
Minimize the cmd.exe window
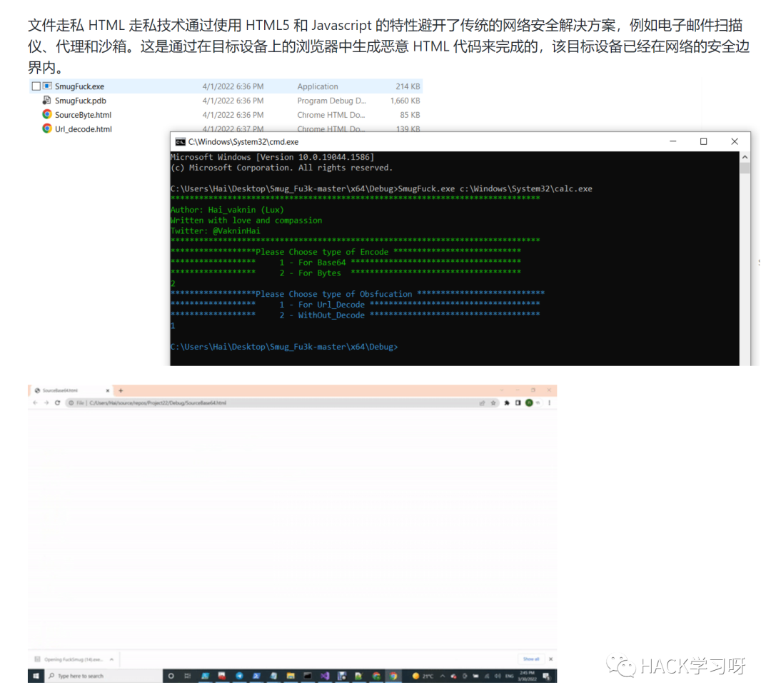(x=673, y=141)
